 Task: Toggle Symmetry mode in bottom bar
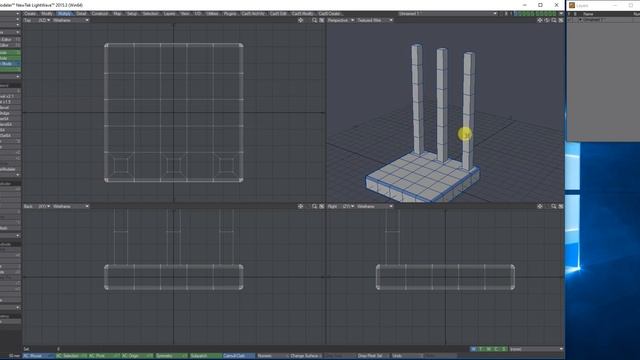click(171, 356)
